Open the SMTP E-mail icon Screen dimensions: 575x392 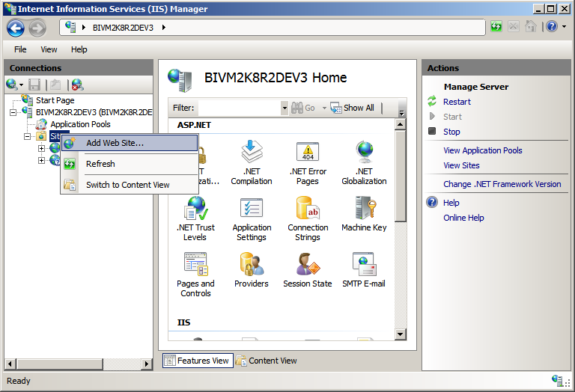click(x=364, y=269)
